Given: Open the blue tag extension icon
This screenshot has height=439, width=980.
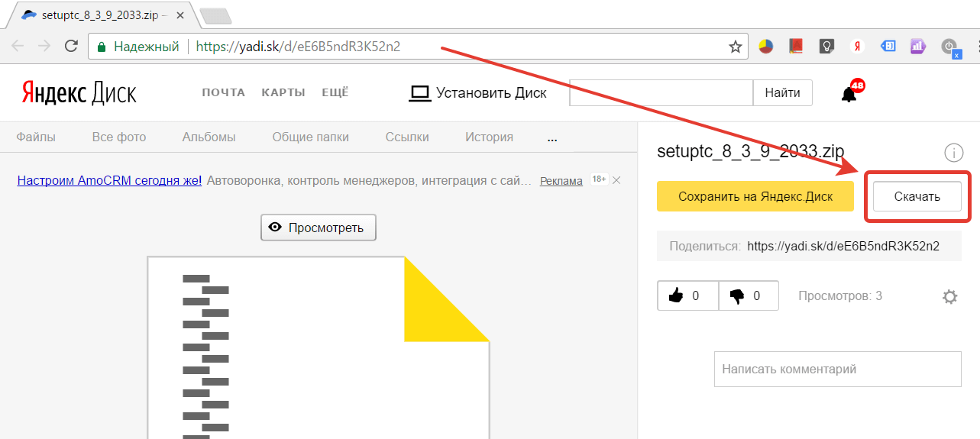Looking at the screenshot, I should tap(888, 47).
